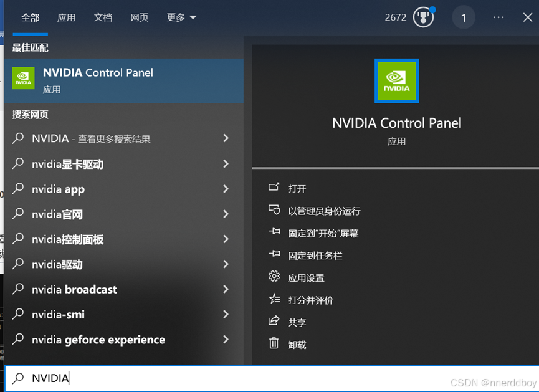Viewport: 539px width, 392px height.
Task: Expand nvidia app suggestion chevron
Action: pos(226,189)
